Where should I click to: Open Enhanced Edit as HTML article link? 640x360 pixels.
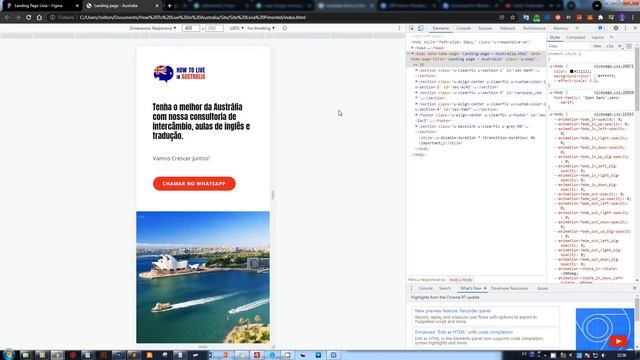coord(463,332)
